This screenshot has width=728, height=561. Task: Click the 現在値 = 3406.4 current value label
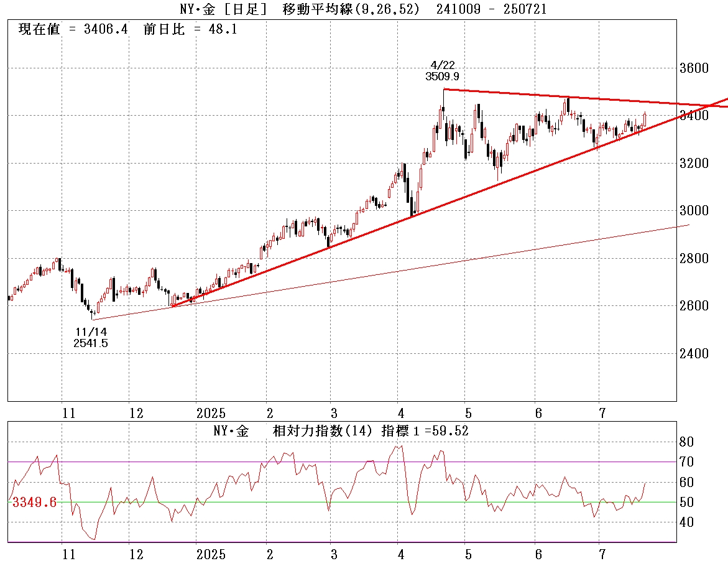click(73, 29)
